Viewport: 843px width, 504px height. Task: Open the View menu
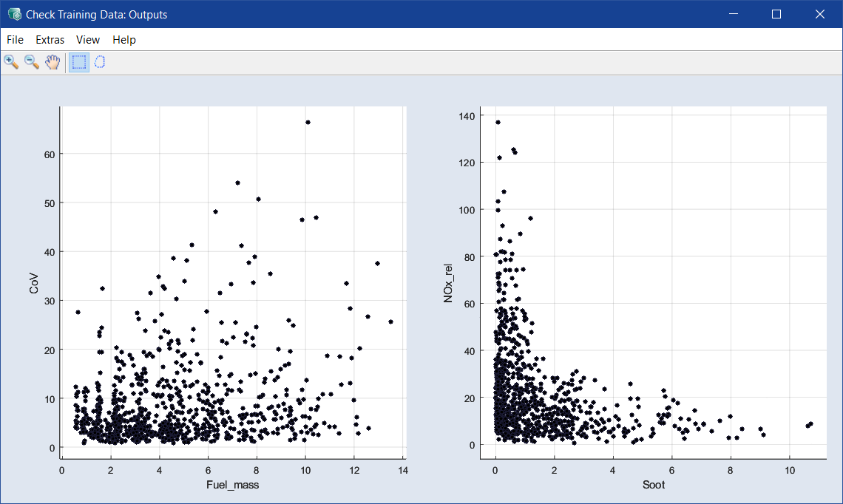click(88, 40)
